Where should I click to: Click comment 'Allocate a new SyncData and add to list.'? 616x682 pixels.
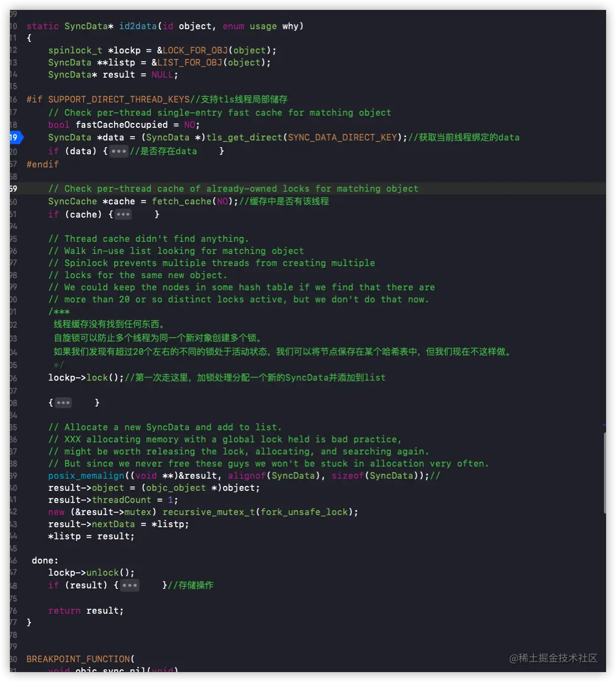165,427
